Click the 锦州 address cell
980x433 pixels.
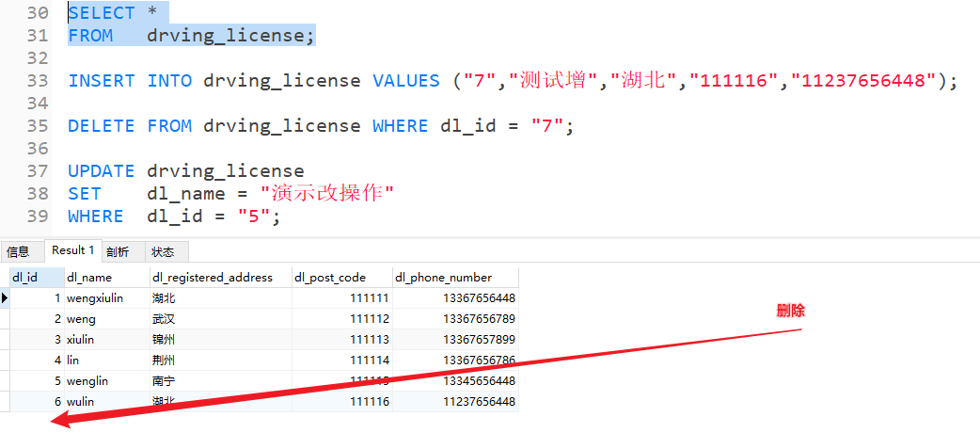221,340
